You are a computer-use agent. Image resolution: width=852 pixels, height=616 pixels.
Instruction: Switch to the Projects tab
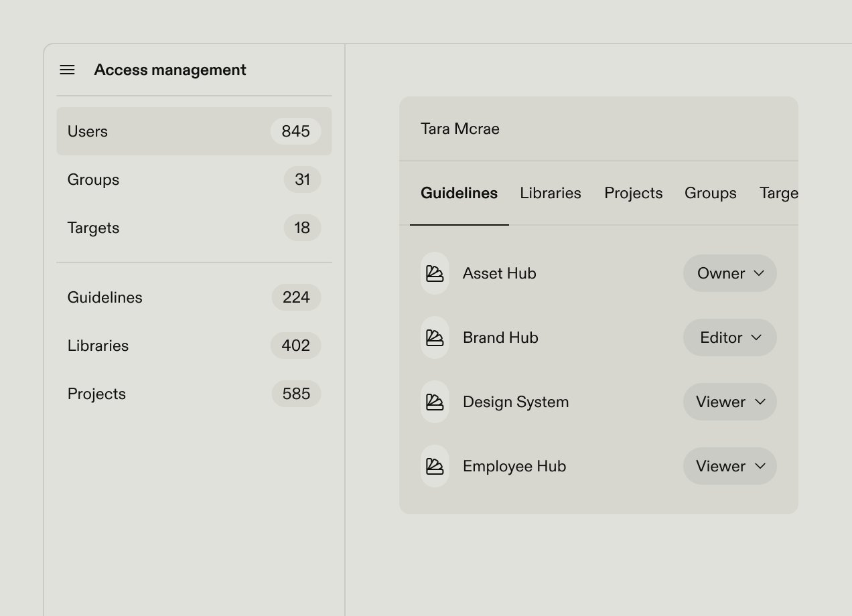click(633, 194)
